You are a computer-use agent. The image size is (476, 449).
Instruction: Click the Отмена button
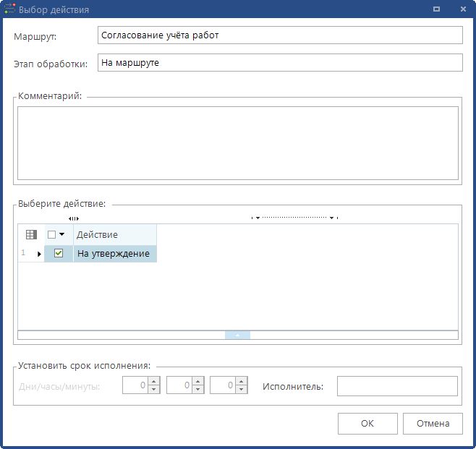click(x=433, y=423)
